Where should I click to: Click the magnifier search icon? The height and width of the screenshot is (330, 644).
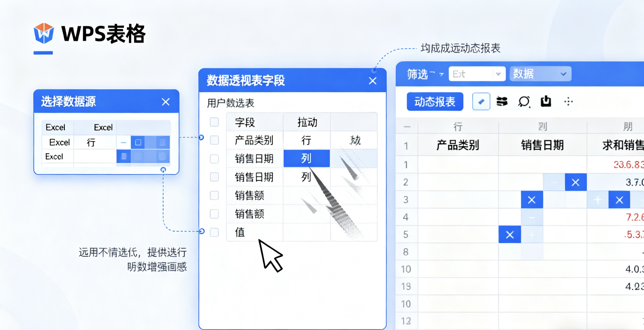click(524, 102)
